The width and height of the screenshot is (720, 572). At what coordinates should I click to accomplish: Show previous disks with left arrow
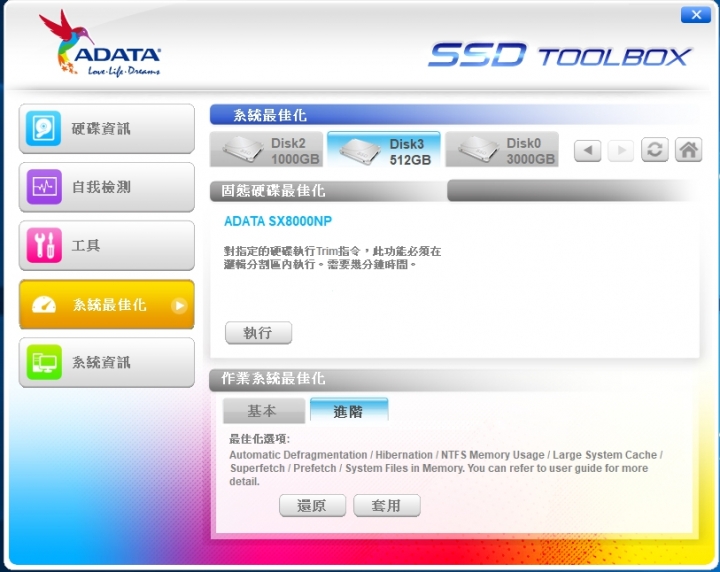pos(588,150)
